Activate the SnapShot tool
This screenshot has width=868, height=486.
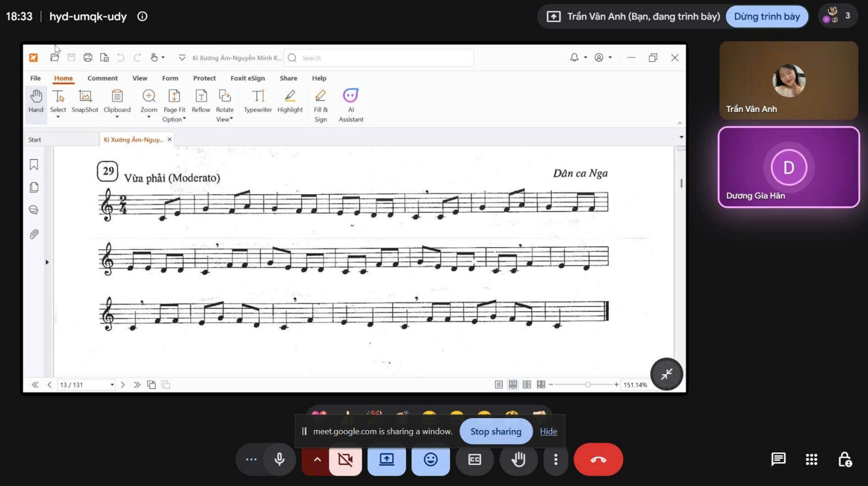point(85,101)
